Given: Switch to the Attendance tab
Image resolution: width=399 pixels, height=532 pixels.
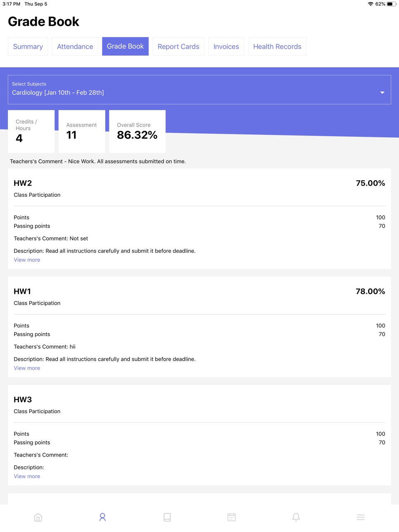Looking at the screenshot, I should click(x=75, y=47).
